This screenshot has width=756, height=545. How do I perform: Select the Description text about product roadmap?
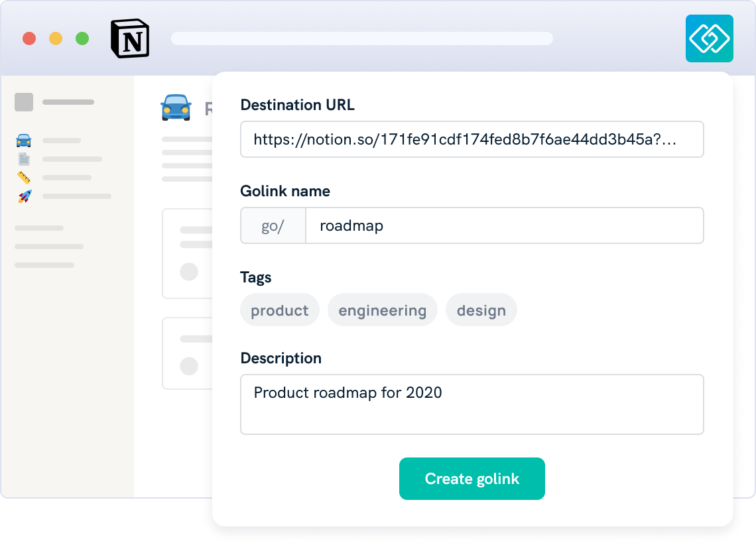tap(347, 393)
